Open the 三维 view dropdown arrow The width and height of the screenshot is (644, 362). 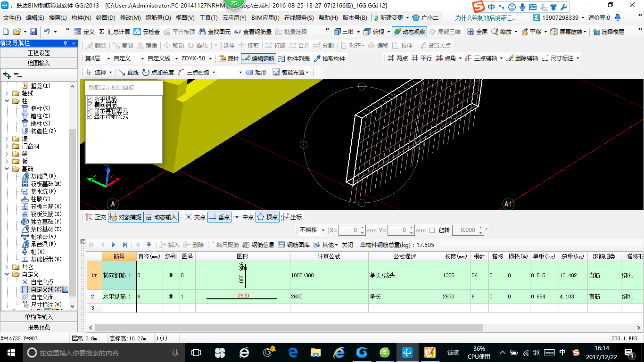(358, 32)
